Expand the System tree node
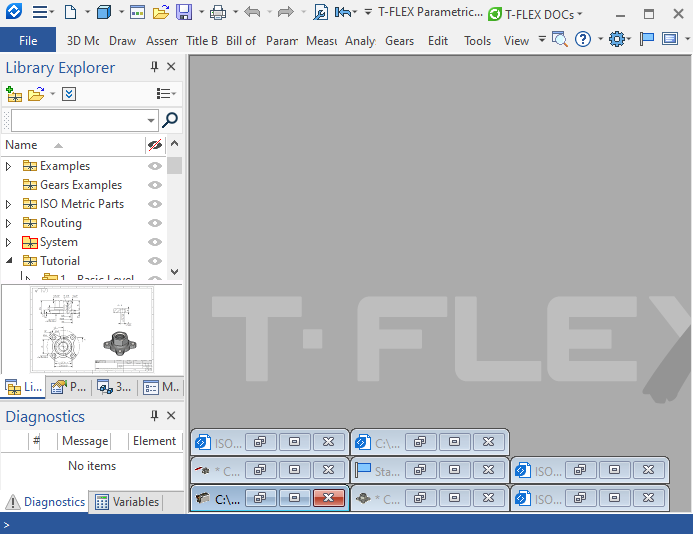The width and height of the screenshot is (693, 534). pos(8,242)
